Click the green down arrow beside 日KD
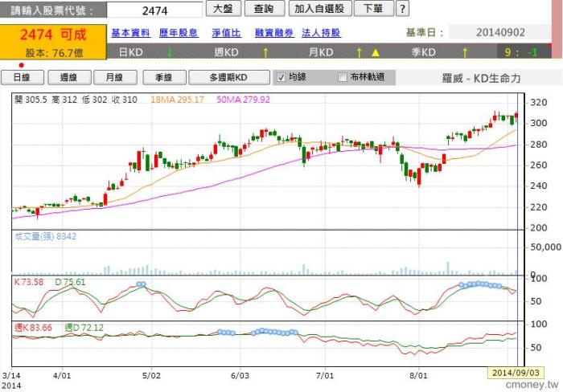 click(x=170, y=52)
